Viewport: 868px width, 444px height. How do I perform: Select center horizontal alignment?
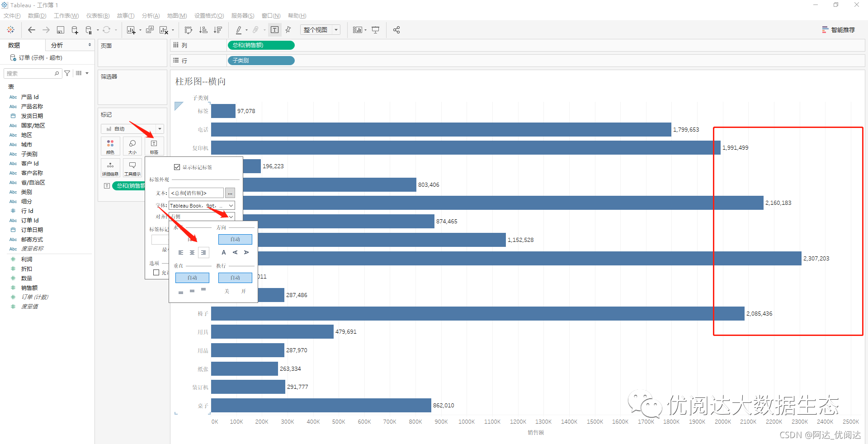(x=192, y=253)
